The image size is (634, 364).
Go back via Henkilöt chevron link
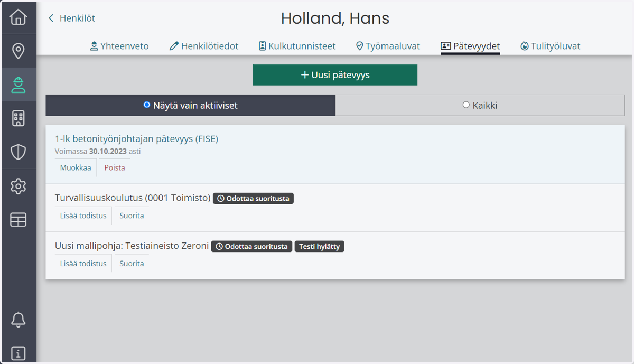[x=71, y=18]
